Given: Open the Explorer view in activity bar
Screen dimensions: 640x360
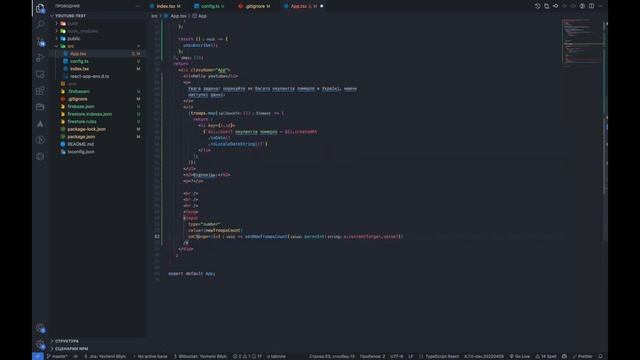Looking at the screenshot, I should coord(40,8).
